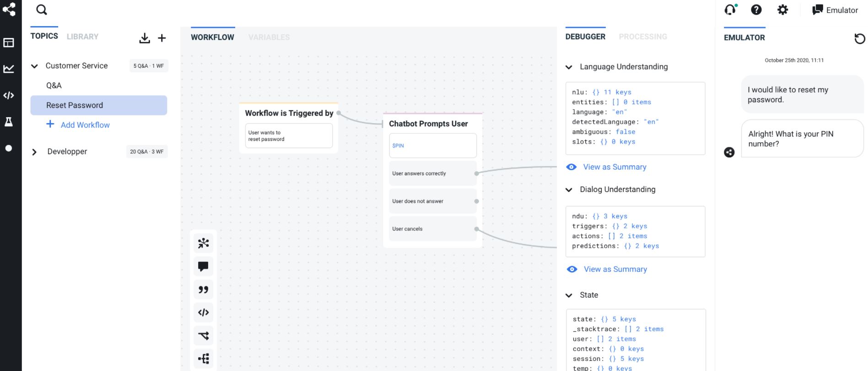Switch to the Variables tab
This screenshot has width=868, height=371.
click(269, 37)
